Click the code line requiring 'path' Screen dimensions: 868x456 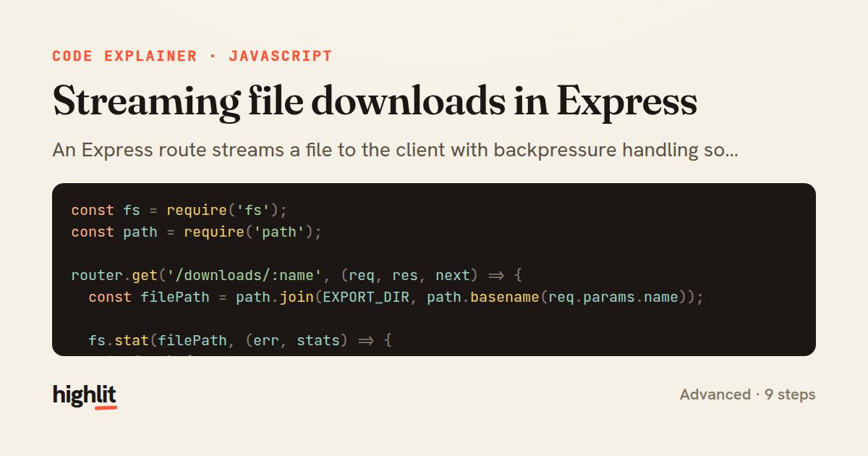point(196,232)
